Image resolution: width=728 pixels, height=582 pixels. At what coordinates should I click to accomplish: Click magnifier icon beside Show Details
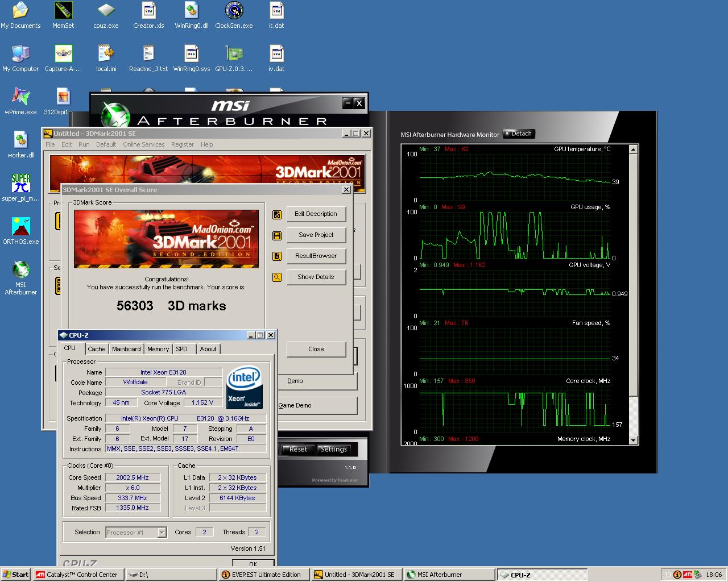(277, 277)
